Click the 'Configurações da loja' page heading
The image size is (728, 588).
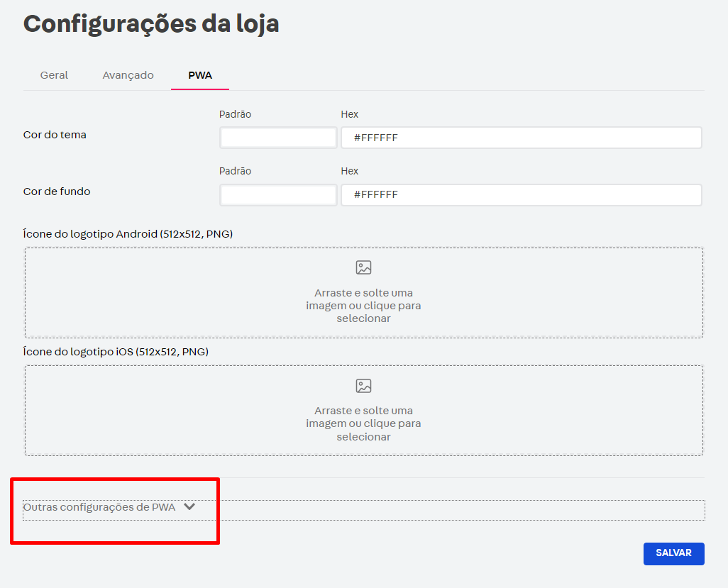[x=152, y=23]
